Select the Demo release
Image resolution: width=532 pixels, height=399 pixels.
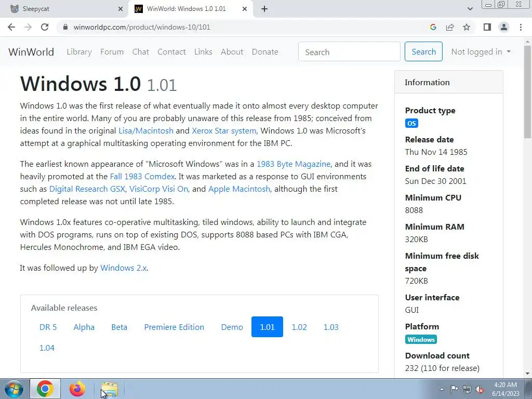tap(232, 327)
